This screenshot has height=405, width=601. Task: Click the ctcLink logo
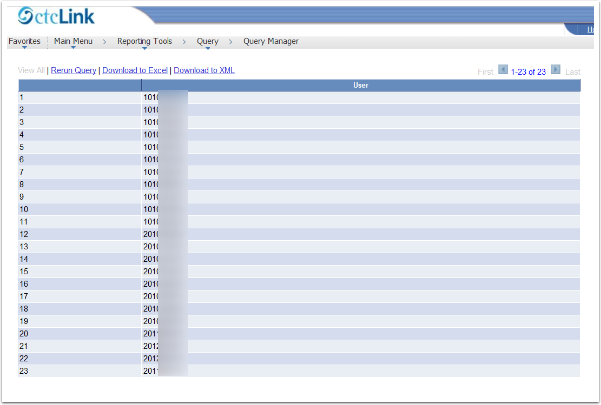56,16
